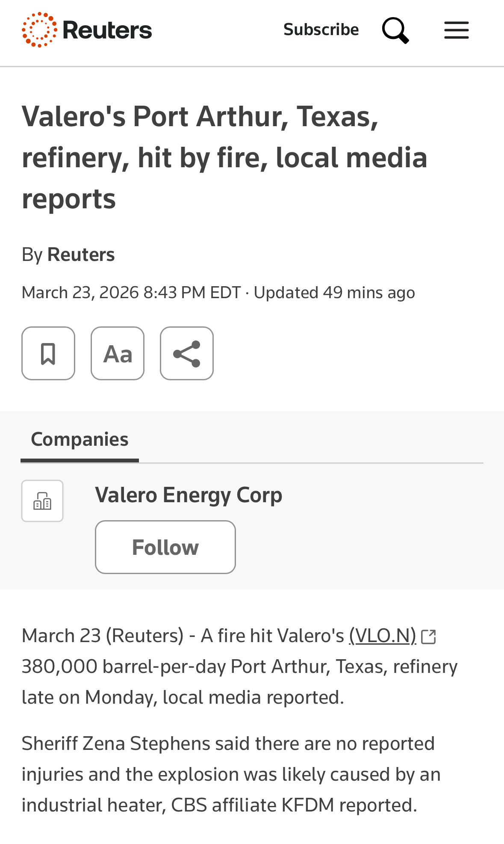
Task: Open the hamburger navigation menu
Action: 456,30
